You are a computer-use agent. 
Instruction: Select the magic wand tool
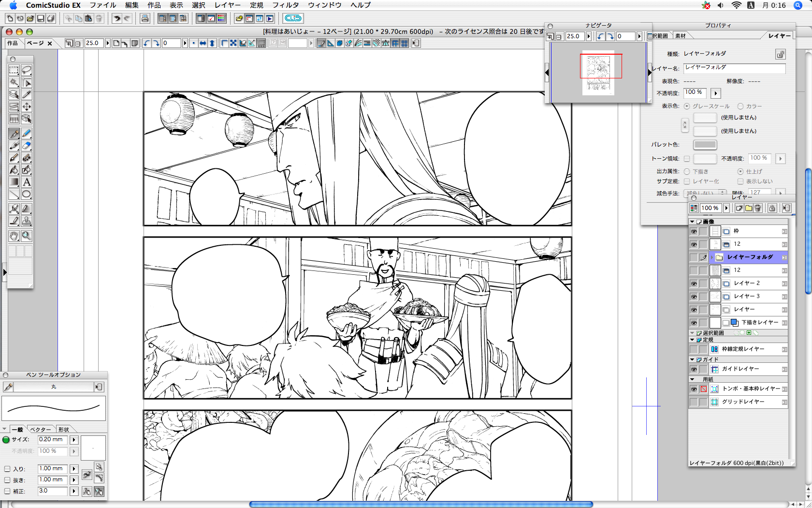tap(14, 82)
